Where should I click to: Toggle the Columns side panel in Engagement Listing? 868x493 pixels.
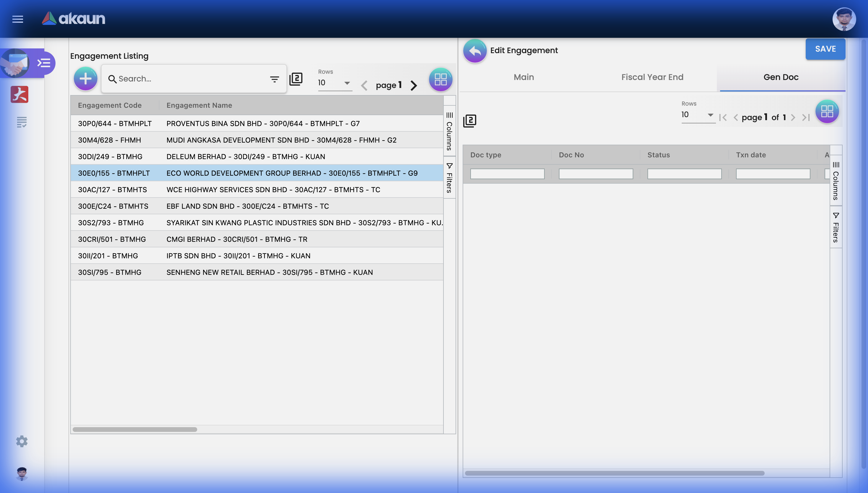tap(449, 131)
